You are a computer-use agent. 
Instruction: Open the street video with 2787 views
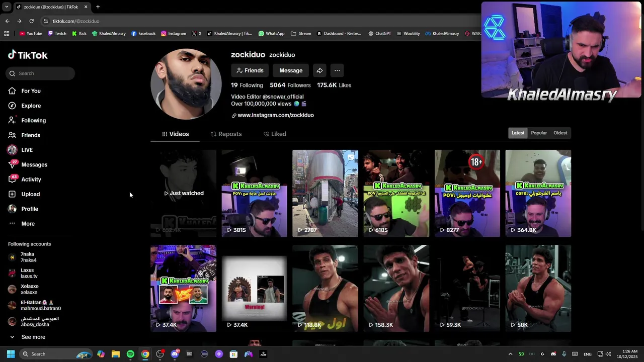click(x=326, y=193)
